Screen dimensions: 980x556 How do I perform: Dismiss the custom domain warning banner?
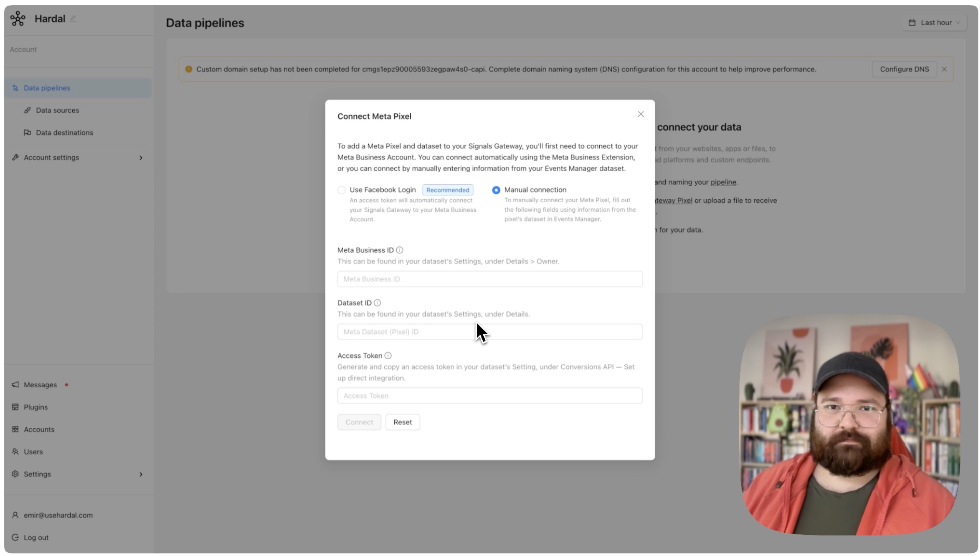(944, 69)
